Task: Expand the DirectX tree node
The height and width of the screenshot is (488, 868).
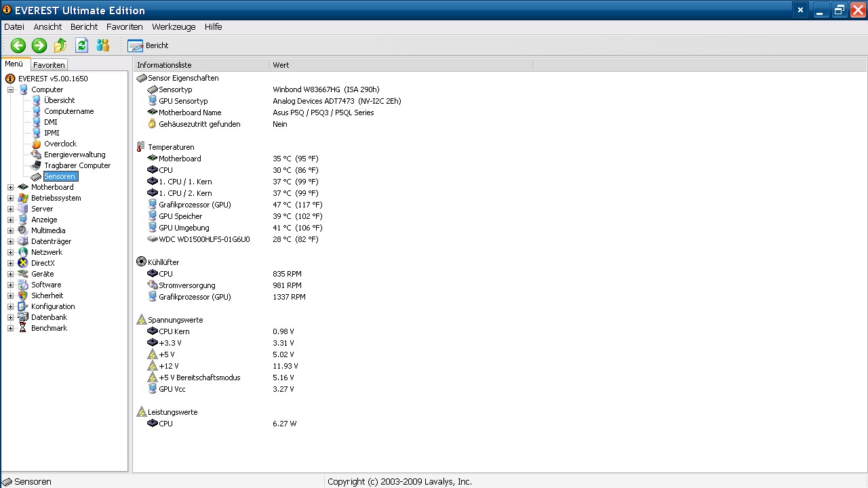Action: pos(10,263)
